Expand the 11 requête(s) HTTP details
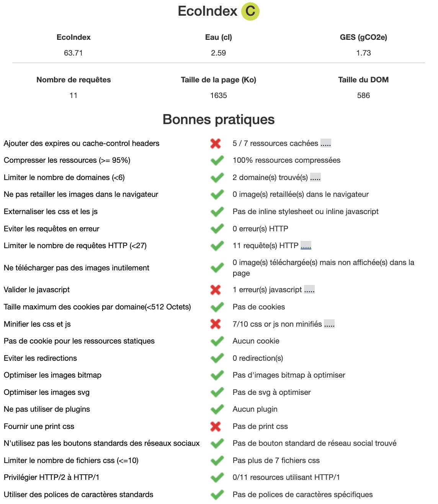This screenshot has width=438, height=504. (306, 246)
